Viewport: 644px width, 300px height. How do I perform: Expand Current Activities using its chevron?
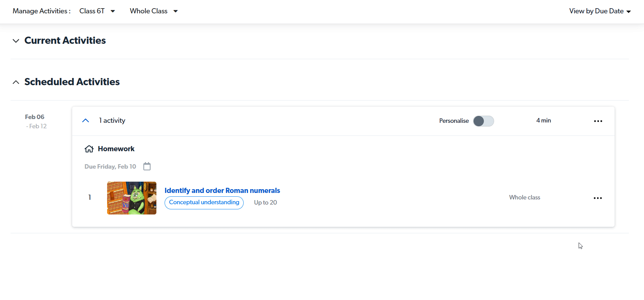click(x=16, y=41)
